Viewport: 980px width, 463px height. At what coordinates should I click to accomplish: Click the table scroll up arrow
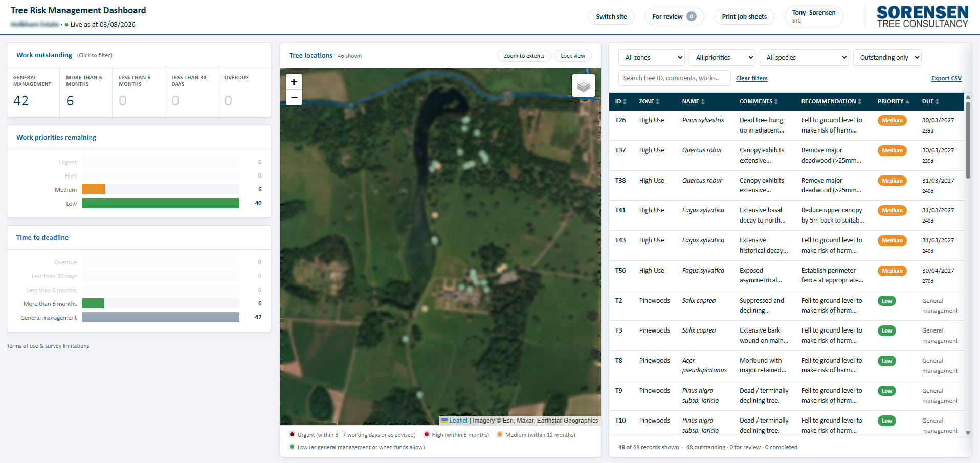(968, 97)
